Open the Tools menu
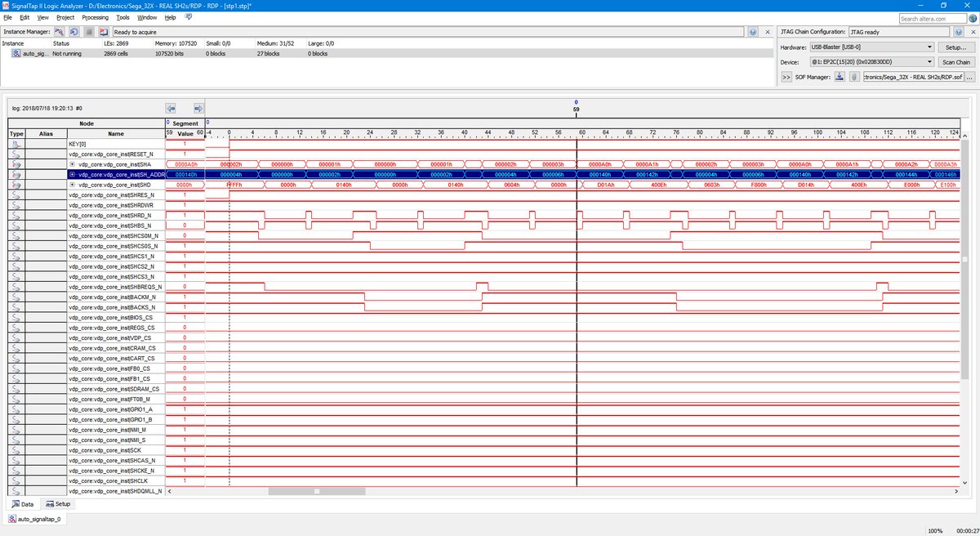This screenshot has height=536, width=980. 122,16
